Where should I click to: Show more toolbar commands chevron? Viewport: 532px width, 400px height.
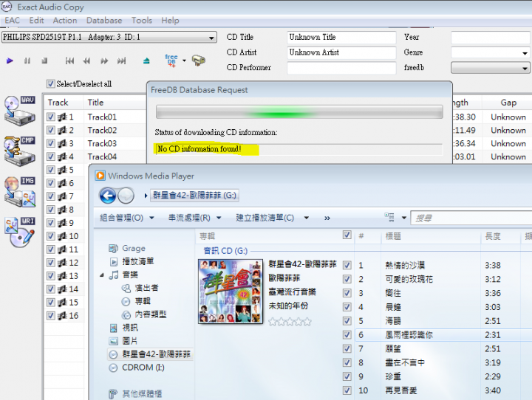327,218
